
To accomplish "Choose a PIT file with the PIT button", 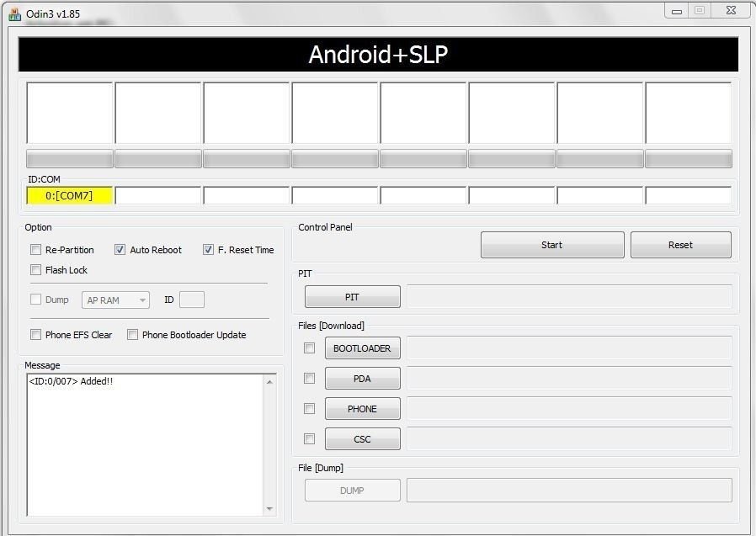I will click(x=353, y=297).
